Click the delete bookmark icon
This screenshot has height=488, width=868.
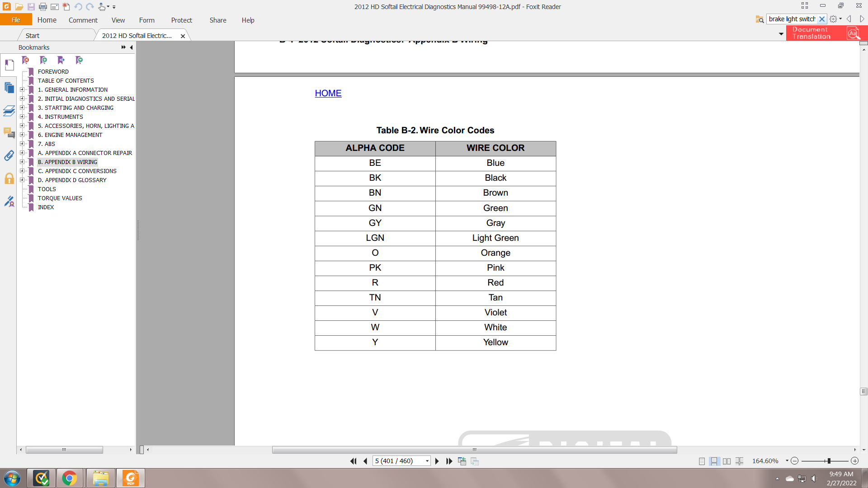(26, 60)
